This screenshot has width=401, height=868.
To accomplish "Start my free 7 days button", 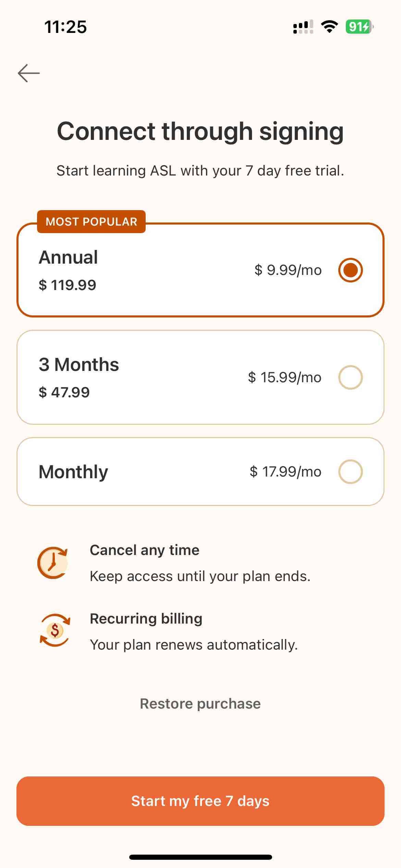I will coord(200,801).
